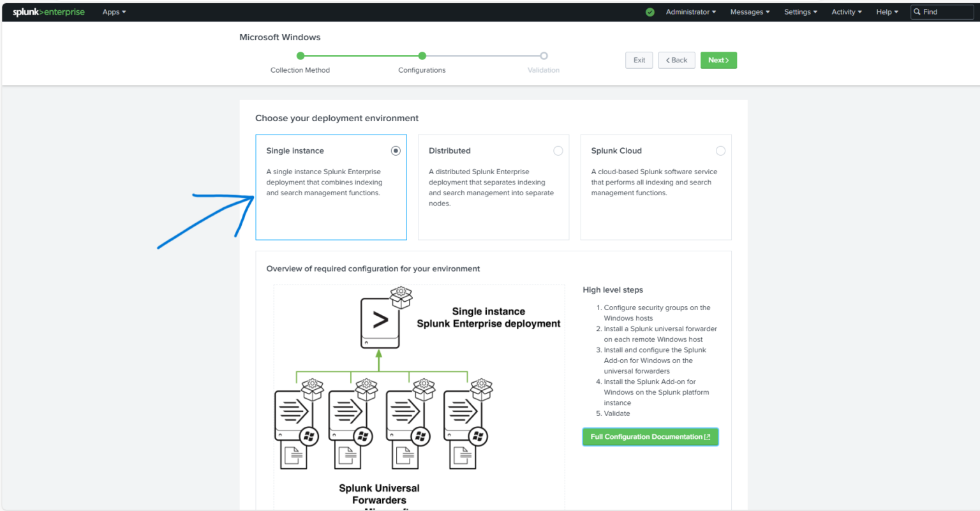The width and height of the screenshot is (980, 511).
Task: Click the magnifier icon in the Find field
Action: point(916,11)
